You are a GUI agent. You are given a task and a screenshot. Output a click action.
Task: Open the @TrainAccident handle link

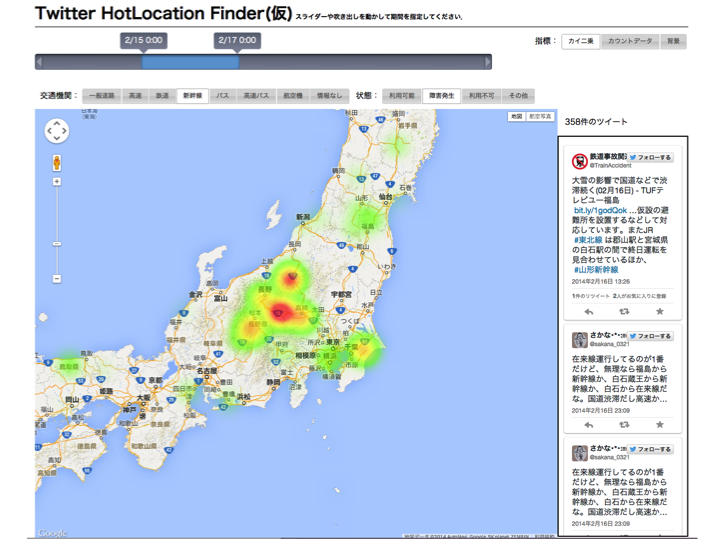(611, 165)
